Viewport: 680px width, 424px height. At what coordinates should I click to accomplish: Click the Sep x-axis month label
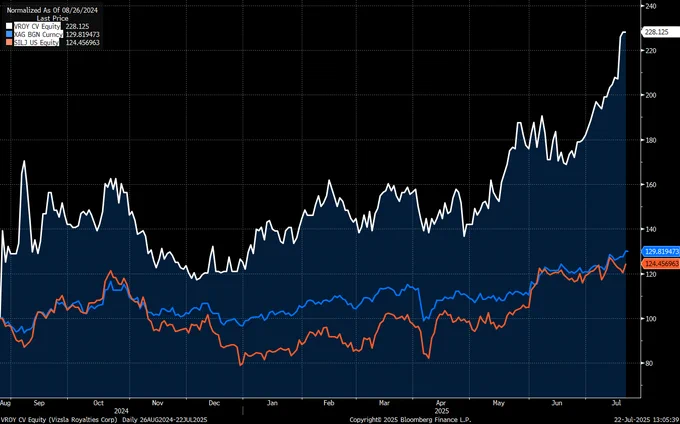tap(39, 403)
